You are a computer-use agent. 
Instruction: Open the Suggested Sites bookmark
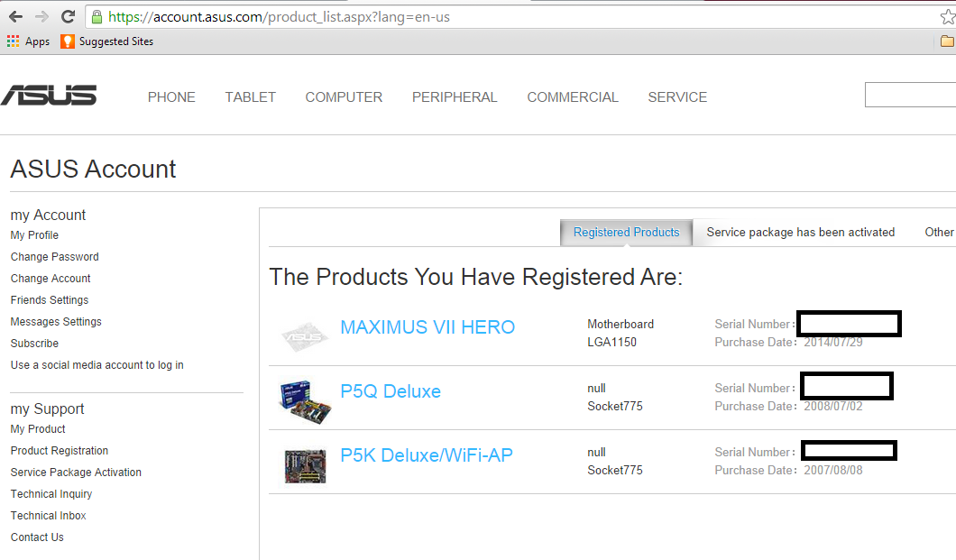point(107,41)
